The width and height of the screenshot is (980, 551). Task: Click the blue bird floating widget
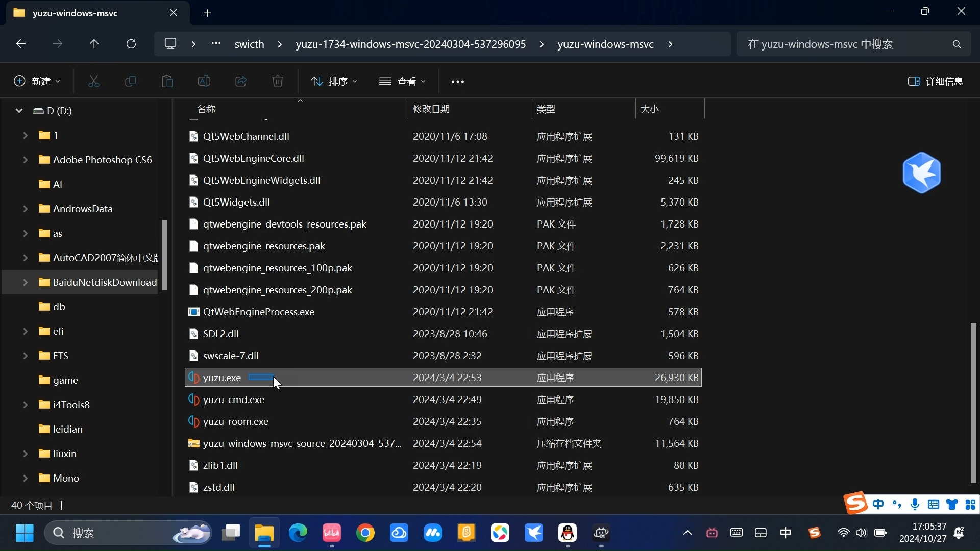point(922,172)
